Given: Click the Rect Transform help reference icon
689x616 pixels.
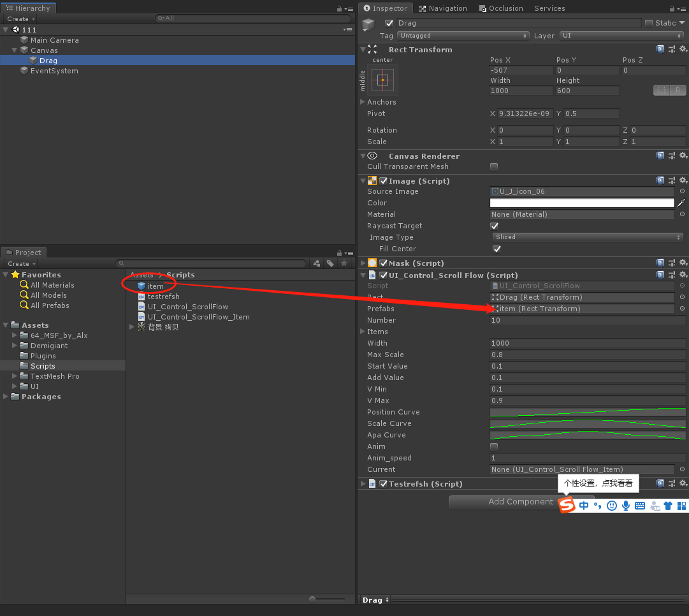Looking at the screenshot, I should point(660,49).
